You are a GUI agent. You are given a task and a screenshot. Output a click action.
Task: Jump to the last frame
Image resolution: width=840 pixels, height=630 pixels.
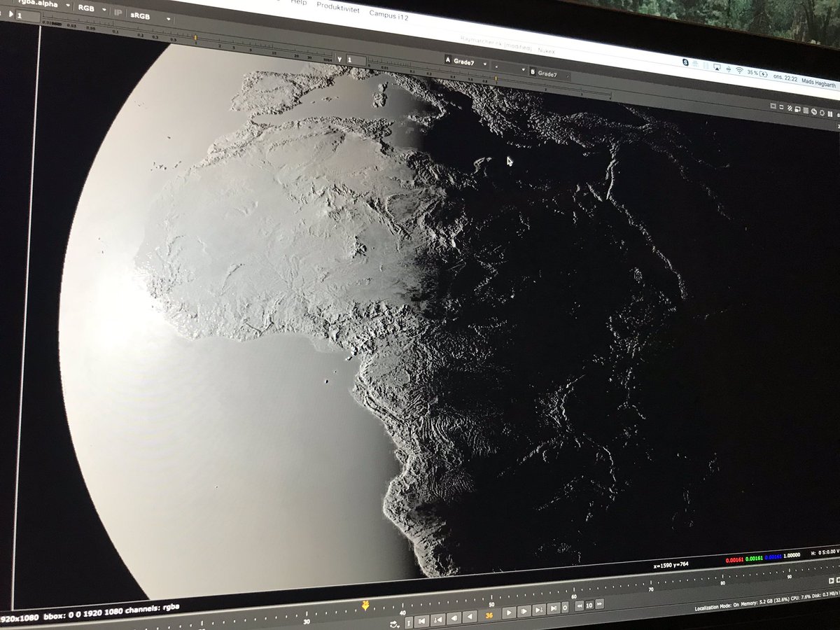(554, 608)
